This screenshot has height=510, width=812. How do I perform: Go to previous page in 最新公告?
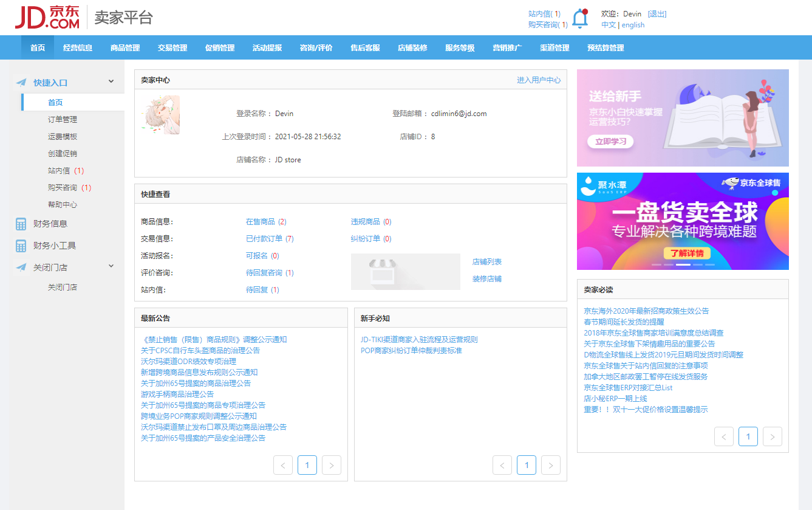point(283,465)
